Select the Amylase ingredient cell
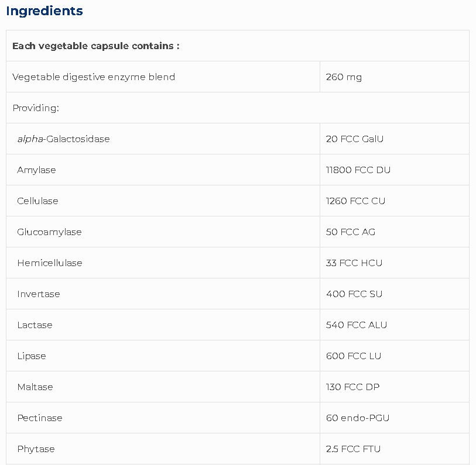The height and width of the screenshot is (465, 476). click(x=36, y=170)
